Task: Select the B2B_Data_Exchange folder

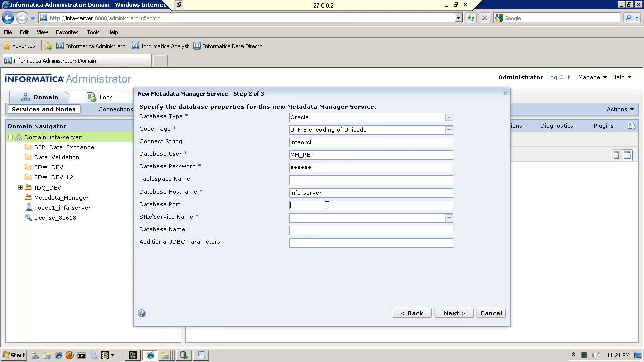Action: coord(59,147)
